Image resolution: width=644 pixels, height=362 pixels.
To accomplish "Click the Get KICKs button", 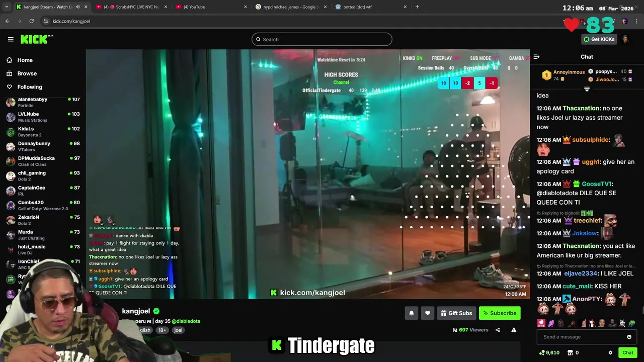I will click(599, 39).
